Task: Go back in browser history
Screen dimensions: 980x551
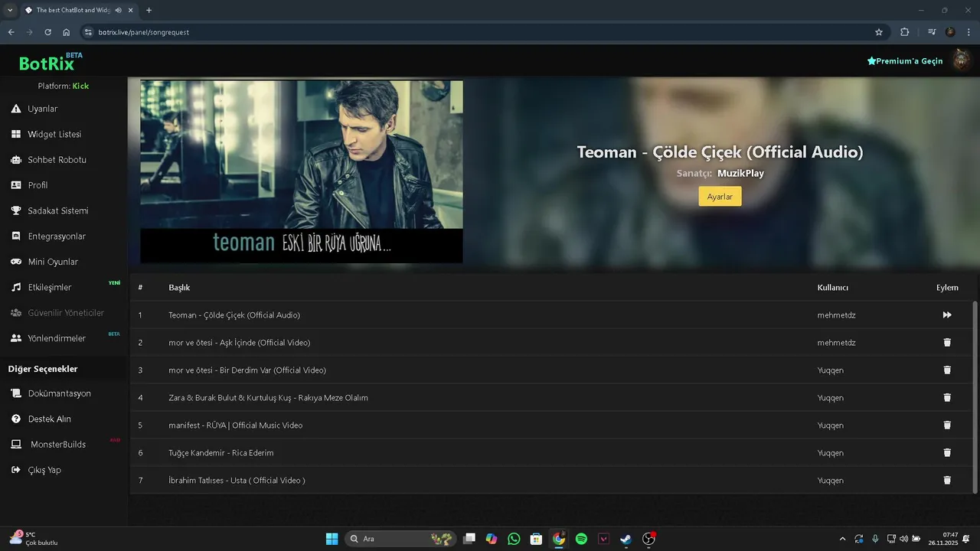Action: [11, 32]
